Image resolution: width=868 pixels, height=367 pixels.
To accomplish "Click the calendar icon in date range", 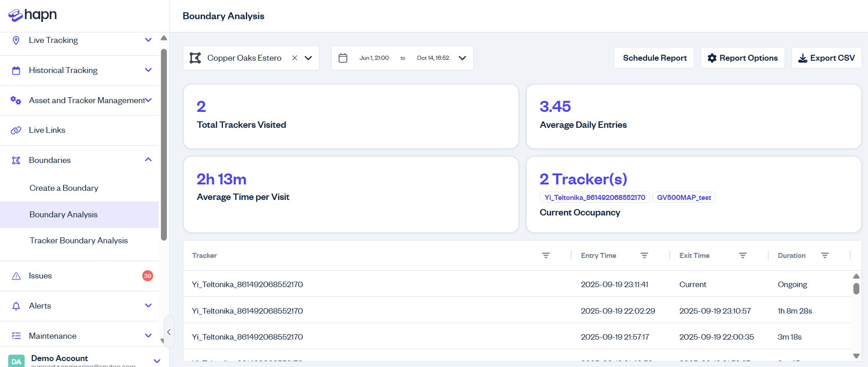I will (x=343, y=58).
